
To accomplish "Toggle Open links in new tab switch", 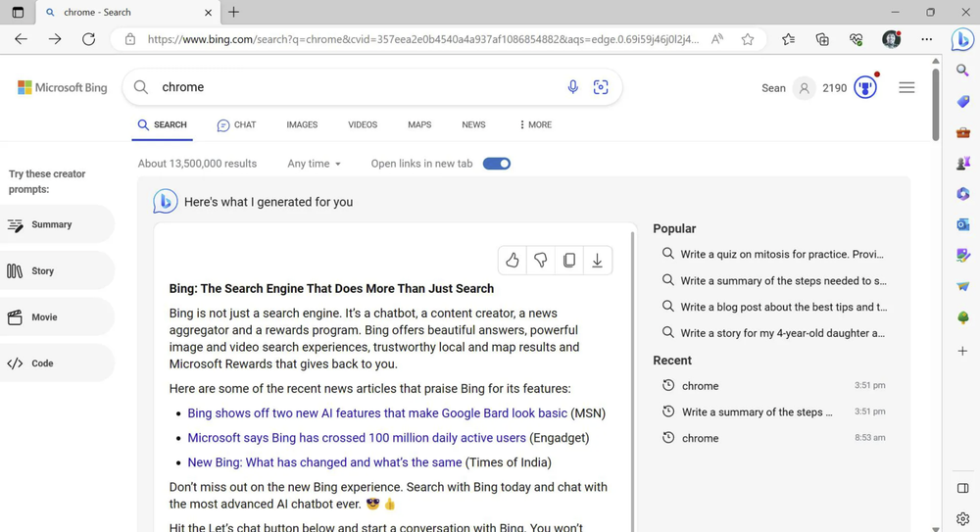I will click(x=497, y=164).
